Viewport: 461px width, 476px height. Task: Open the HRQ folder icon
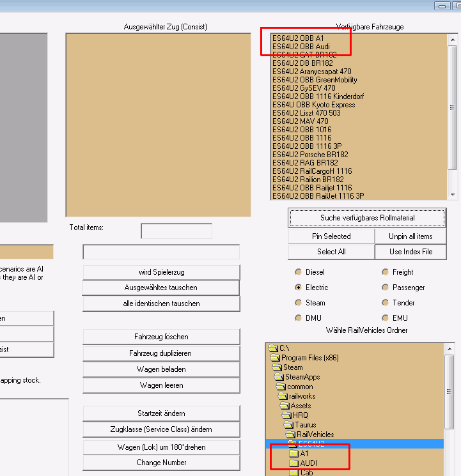click(286, 415)
